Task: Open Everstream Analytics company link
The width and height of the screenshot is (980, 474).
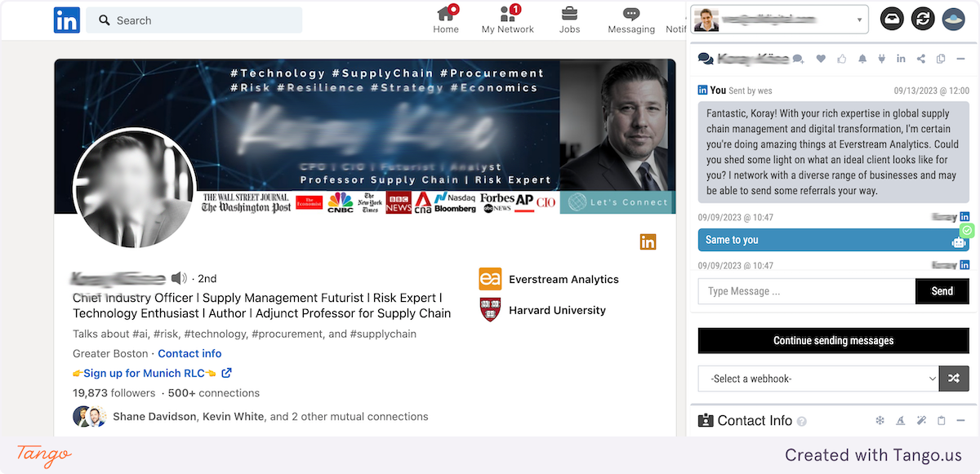Action: 549,279
